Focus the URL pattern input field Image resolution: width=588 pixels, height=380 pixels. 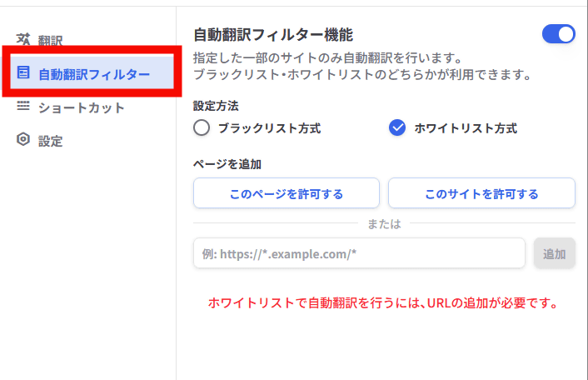pyautogui.click(x=359, y=253)
